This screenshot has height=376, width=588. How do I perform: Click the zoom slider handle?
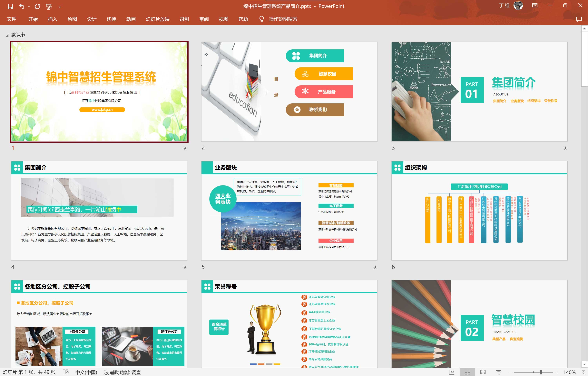541,372
